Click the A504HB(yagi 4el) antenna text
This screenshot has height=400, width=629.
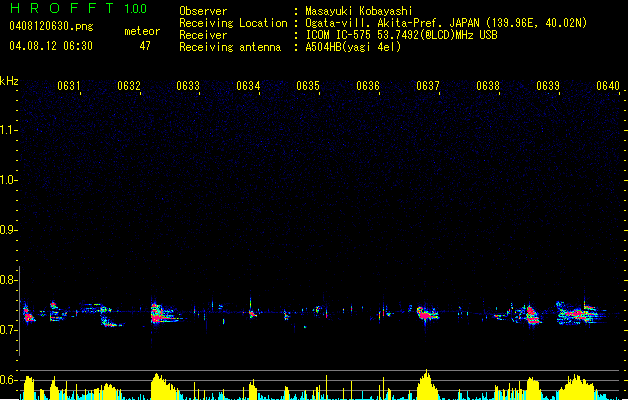(x=353, y=47)
